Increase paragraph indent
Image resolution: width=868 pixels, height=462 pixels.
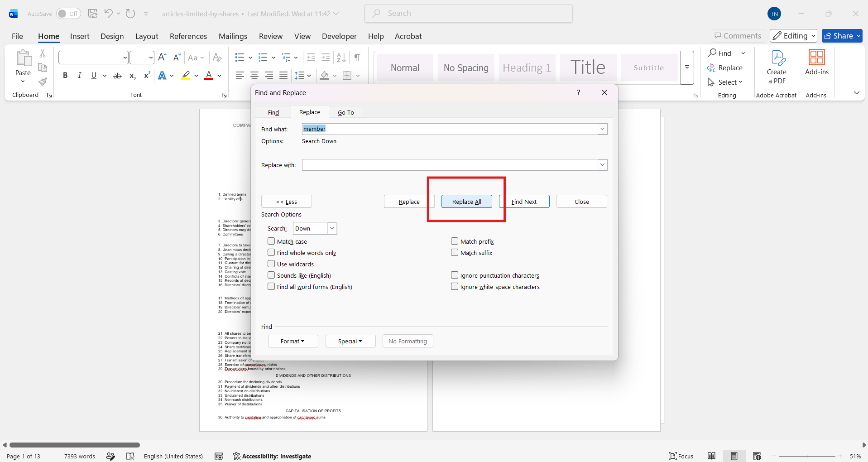[326, 58]
